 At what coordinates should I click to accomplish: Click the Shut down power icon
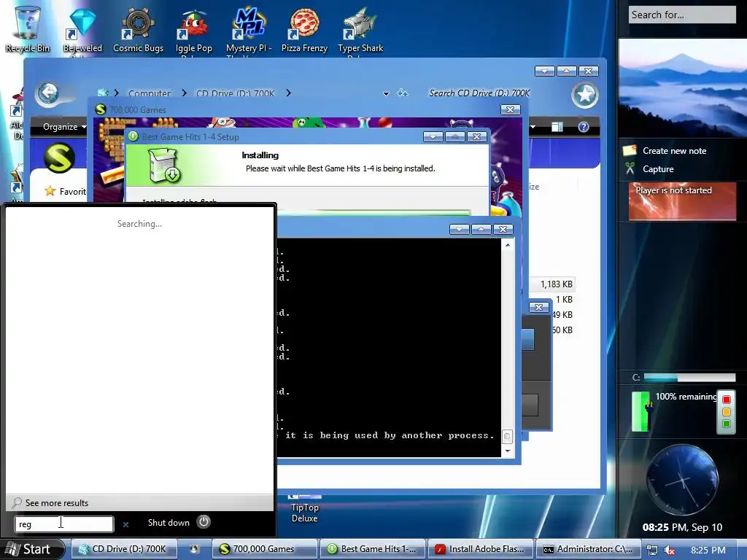[x=204, y=522]
